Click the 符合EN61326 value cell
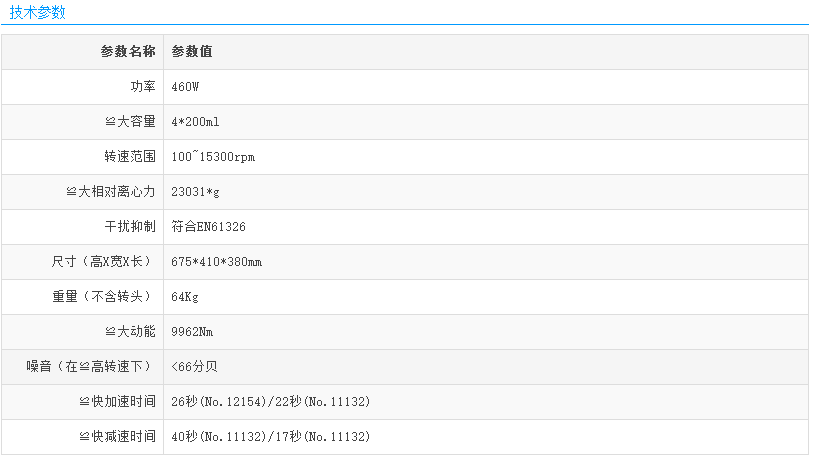 [x=208, y=227]
